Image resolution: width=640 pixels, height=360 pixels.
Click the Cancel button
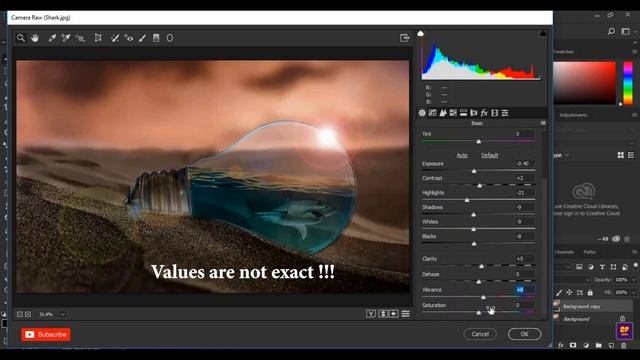pyautogui.click(x=480, y=334)
